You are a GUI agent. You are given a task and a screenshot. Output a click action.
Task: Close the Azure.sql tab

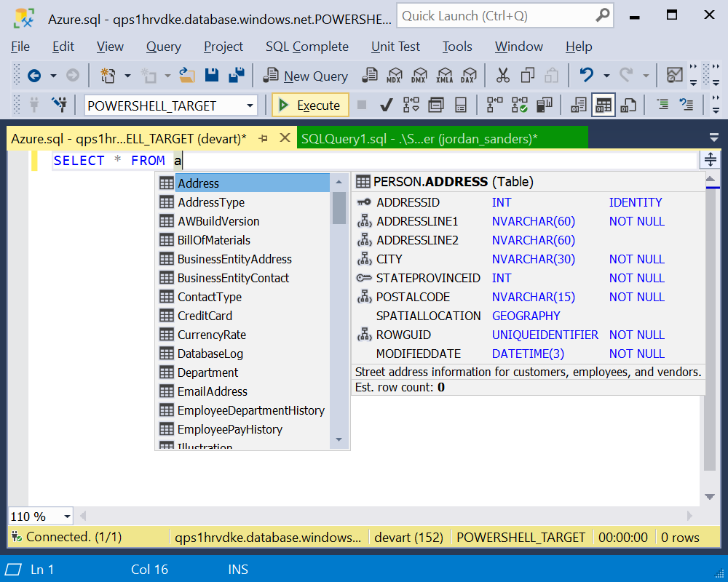coord(285,137)
